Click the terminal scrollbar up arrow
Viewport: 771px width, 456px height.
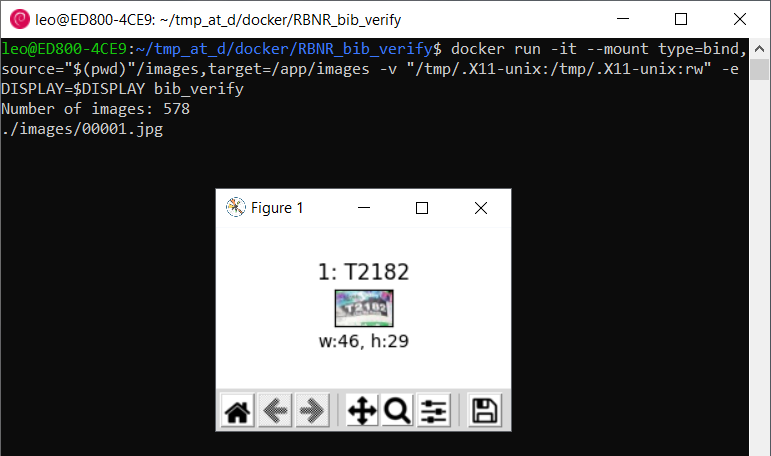pyautogui.click(x=760, y=49)
